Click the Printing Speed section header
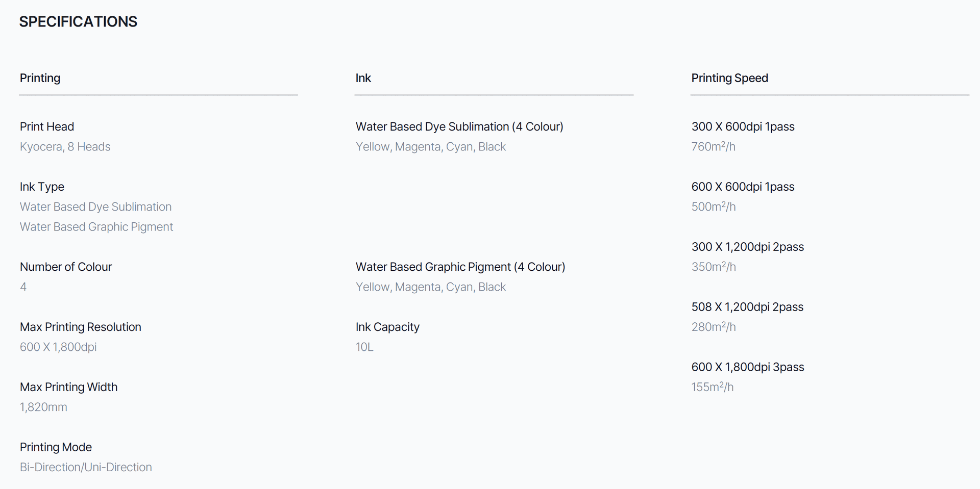 click(729, 78)
